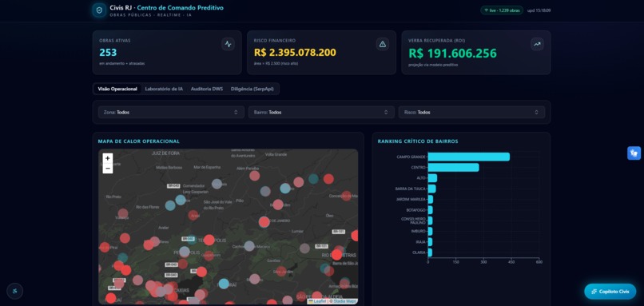Viewport: 644px width, 306px height.
Task: Click the BARRA DA TIJUCA bar in chart
Action: tap(431, 189)
